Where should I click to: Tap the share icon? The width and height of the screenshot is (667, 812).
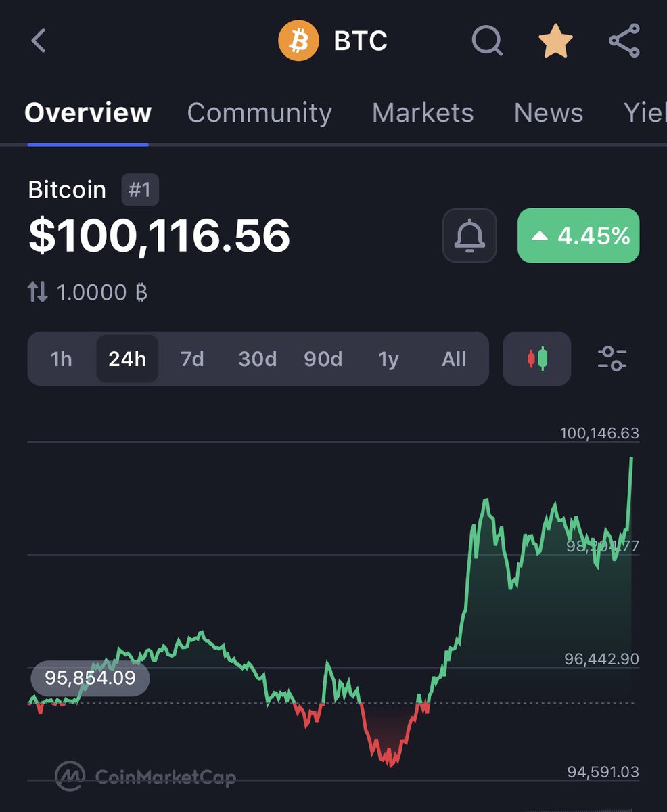point(624,41)
